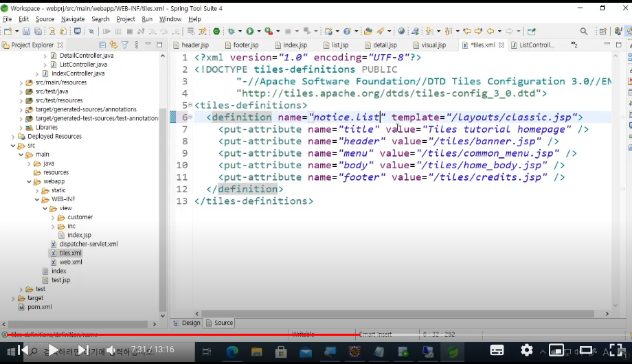632x364 pixels.
Task: Toggle video subtitles captions button
Action: point(497,350)
